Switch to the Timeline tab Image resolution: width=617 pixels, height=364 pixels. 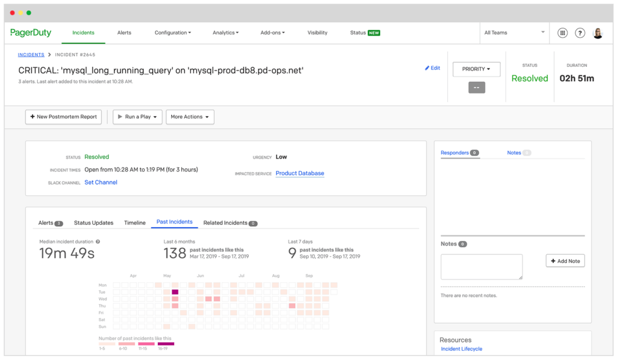pos(134,223)
